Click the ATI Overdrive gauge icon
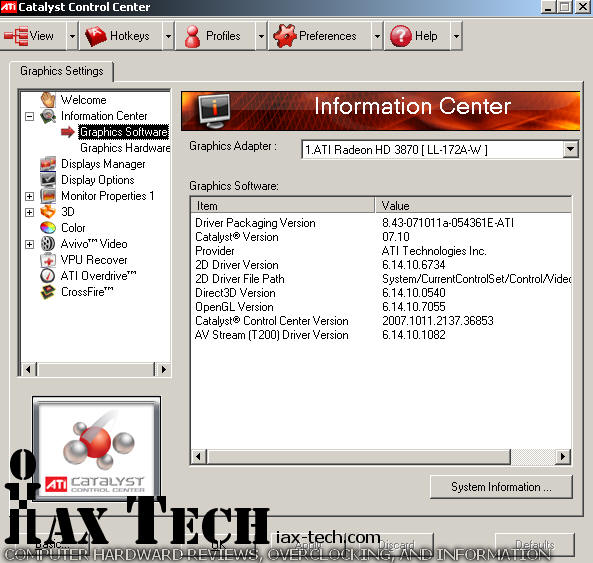This screenshot has height=563, width=593. pos(48,276)
